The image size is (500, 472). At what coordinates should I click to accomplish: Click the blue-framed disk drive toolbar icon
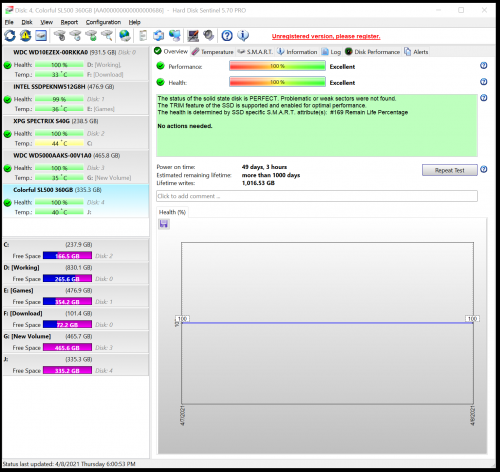[41, 35]
